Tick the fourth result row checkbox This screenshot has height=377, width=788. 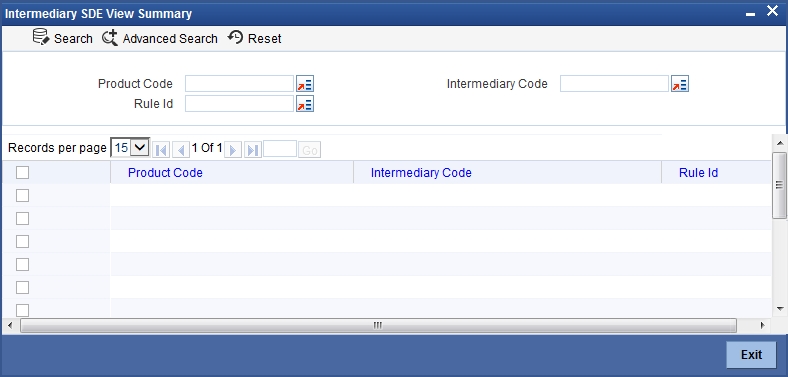tap(23, 264)
